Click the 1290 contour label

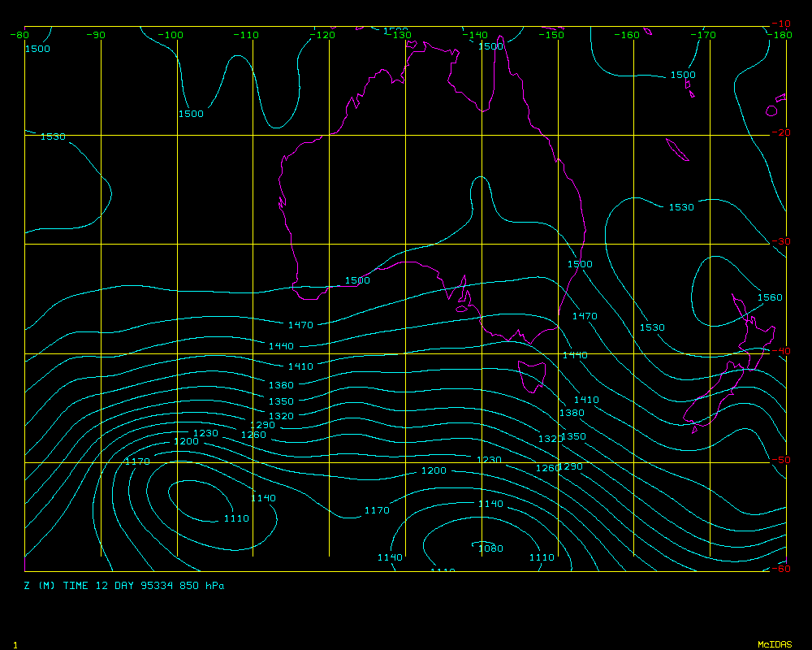pos(261,425)
